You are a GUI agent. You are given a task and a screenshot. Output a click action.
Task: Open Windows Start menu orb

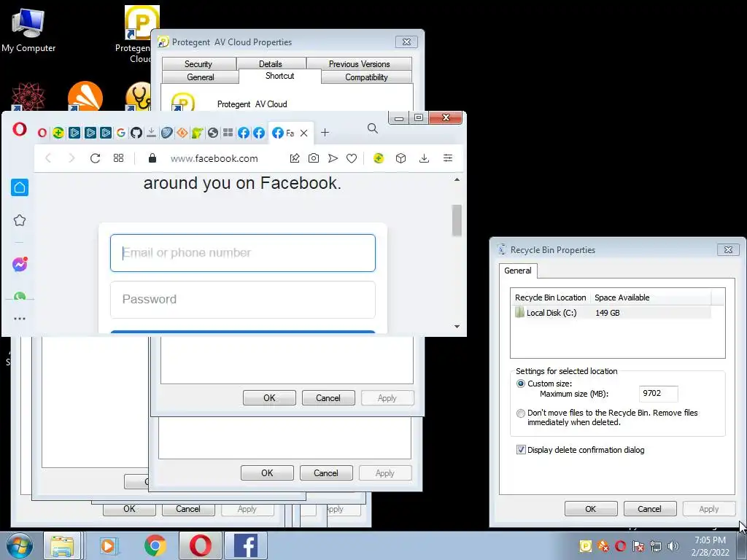point(20,545)
